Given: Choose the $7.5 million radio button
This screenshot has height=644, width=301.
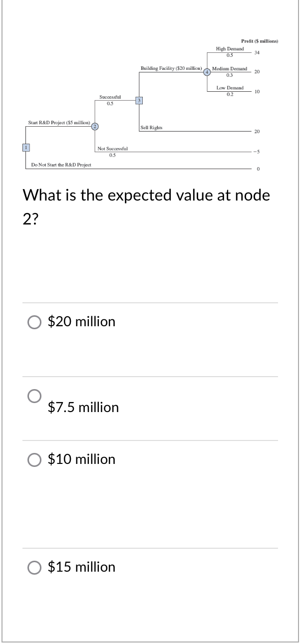Looking at the screenshot, I should [33, 397].
